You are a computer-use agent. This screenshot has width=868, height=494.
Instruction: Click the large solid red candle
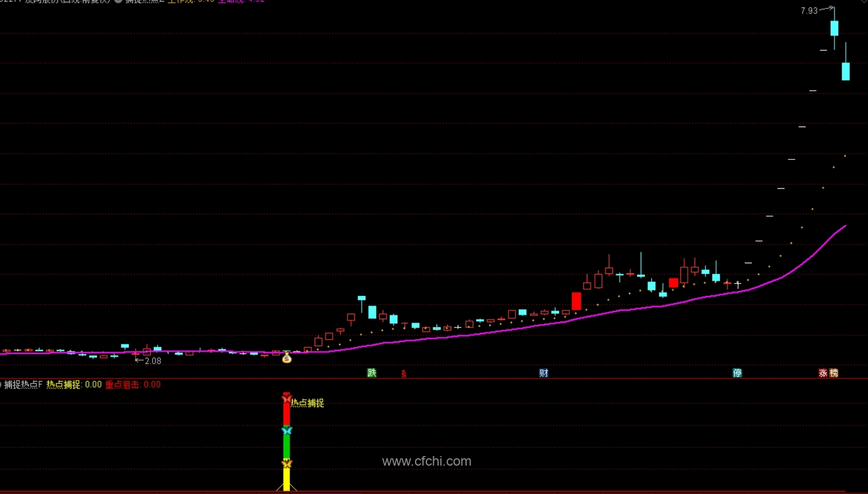[577, 301]
